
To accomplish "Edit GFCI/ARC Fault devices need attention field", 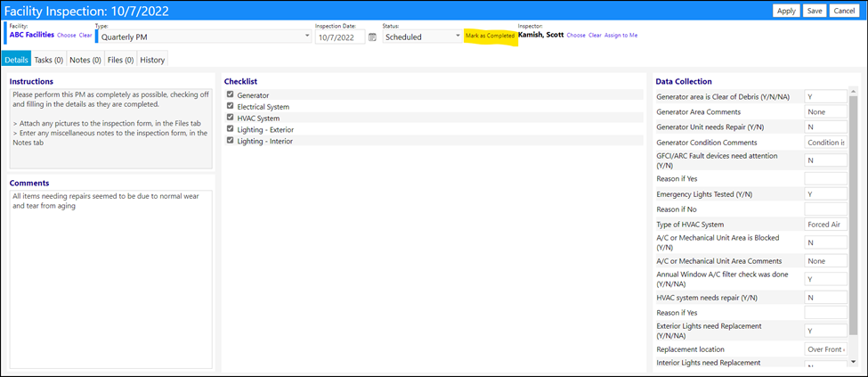I will tap(825, 160).
